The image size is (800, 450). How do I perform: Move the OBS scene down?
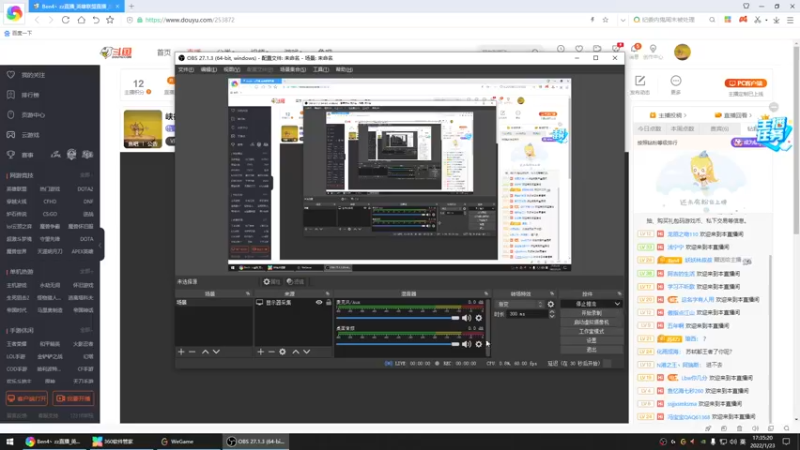(x=216, y=352)
